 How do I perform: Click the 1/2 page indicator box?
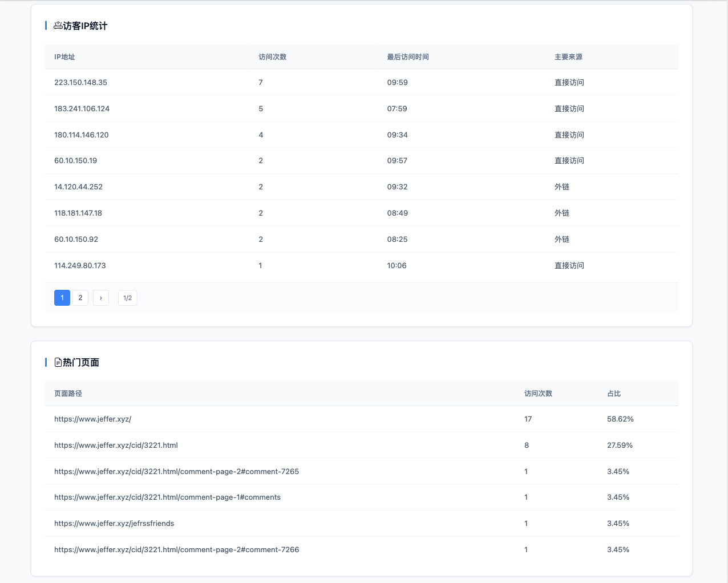pos(127,298)
